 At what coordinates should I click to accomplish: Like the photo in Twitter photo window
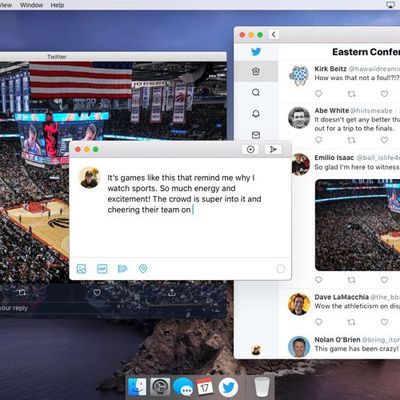point(97,292)
